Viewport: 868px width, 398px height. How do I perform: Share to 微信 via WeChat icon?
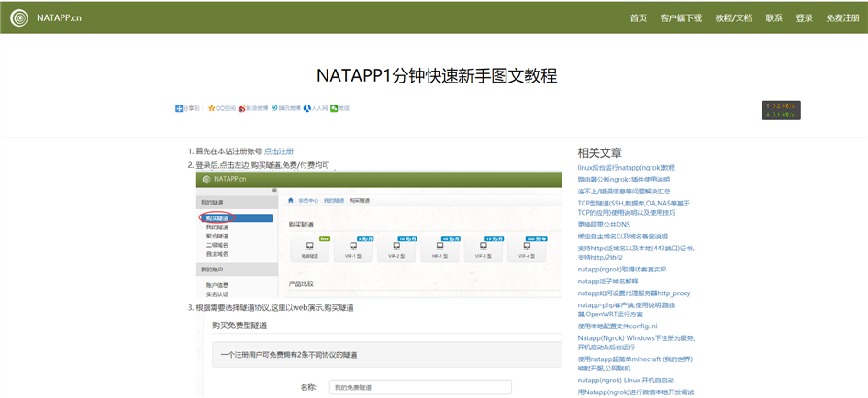click(x=334, y=108)
